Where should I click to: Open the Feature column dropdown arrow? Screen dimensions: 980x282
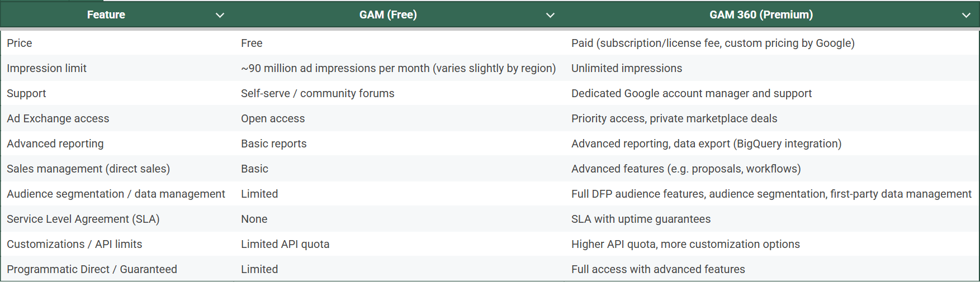[220, 15]
